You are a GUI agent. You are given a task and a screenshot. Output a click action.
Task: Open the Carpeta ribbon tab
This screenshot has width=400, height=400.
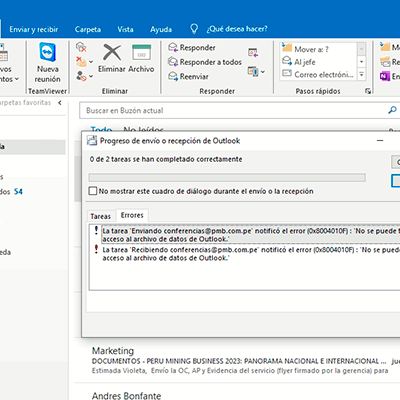click(x=88, y=29)
